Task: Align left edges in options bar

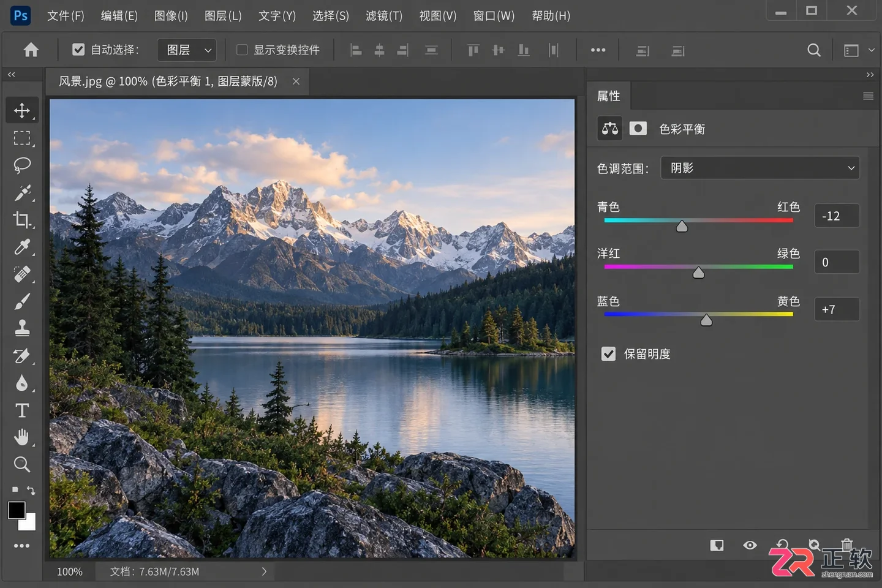Action: point(356,50)
